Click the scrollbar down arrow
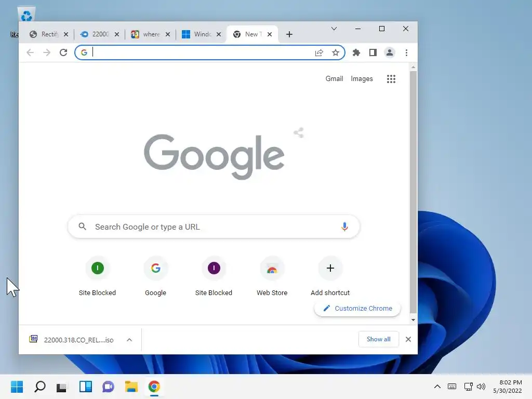The image size is (532, 399). [413, 320]
